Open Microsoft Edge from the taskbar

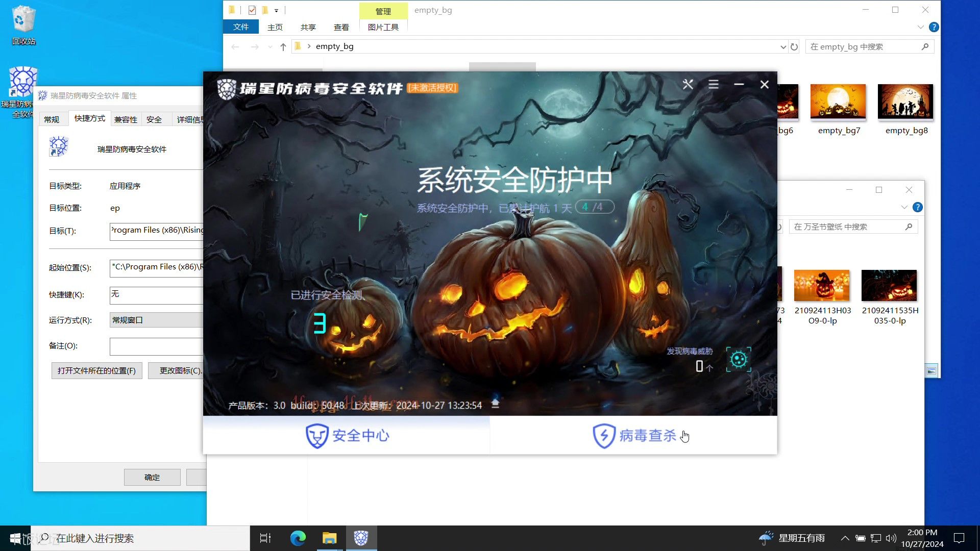click(x=298, y=538)
